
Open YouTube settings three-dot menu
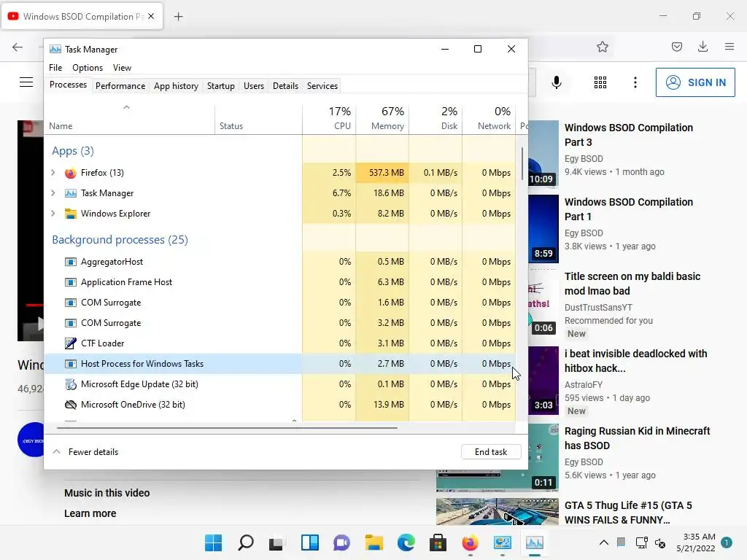point(635,82)
